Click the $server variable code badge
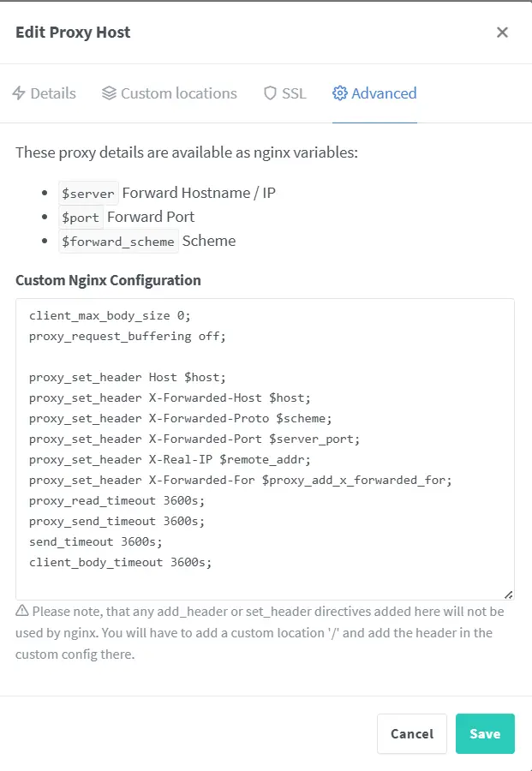This screenshot has height=771, width=532. pos(87,193)
